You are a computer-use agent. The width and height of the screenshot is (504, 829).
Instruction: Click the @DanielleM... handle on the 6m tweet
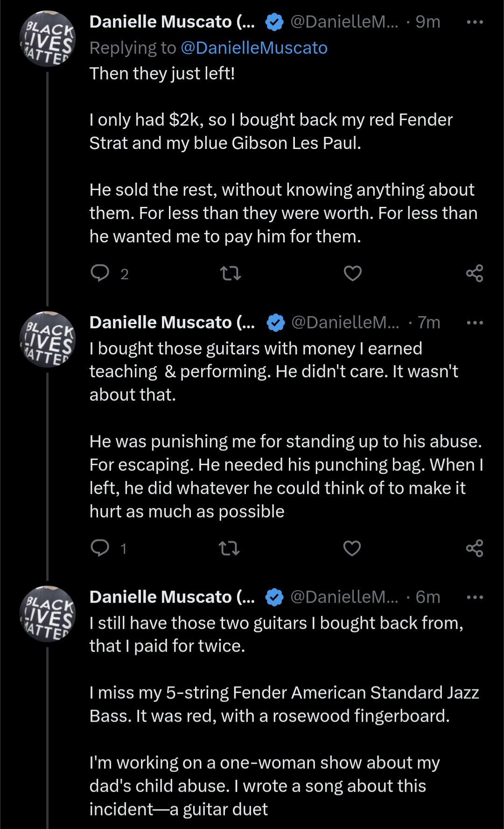tap(344, 597)
